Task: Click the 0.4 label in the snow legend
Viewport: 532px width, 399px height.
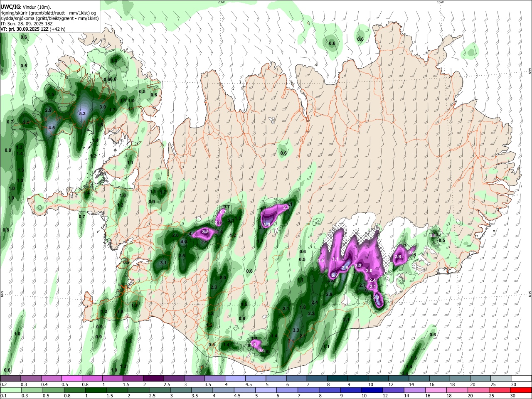Action: pos(44,384)
